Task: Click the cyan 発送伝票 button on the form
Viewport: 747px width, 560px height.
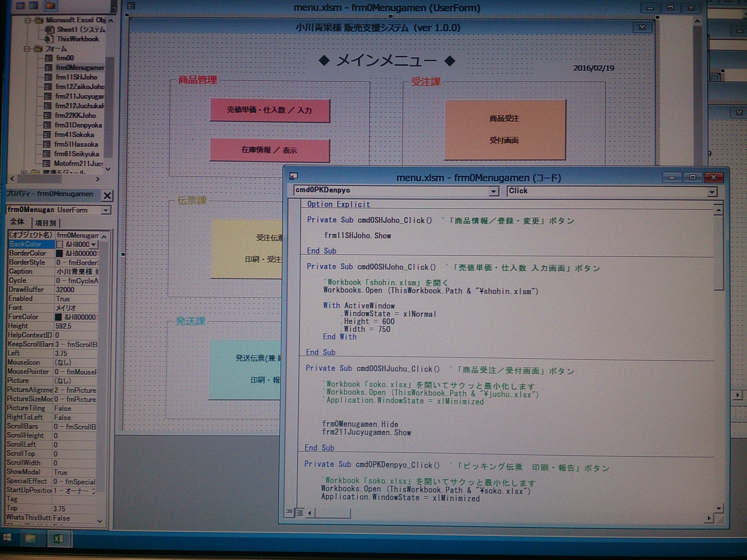Action: click(x=245, y=369)
